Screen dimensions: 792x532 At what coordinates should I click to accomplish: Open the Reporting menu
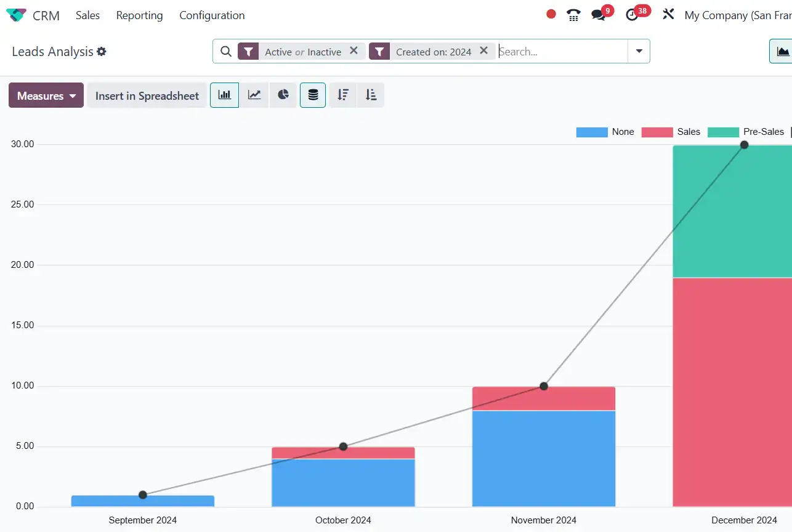[x=139, y=15]
